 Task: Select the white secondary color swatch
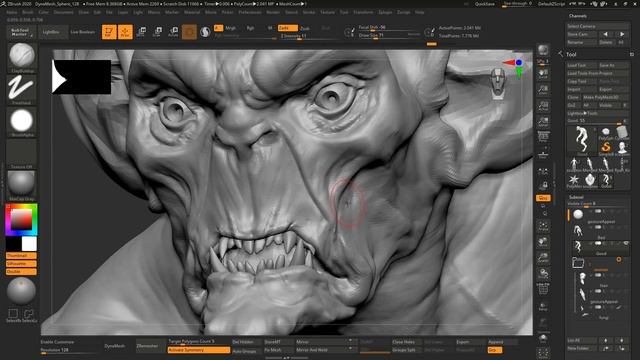pos(29,244)
